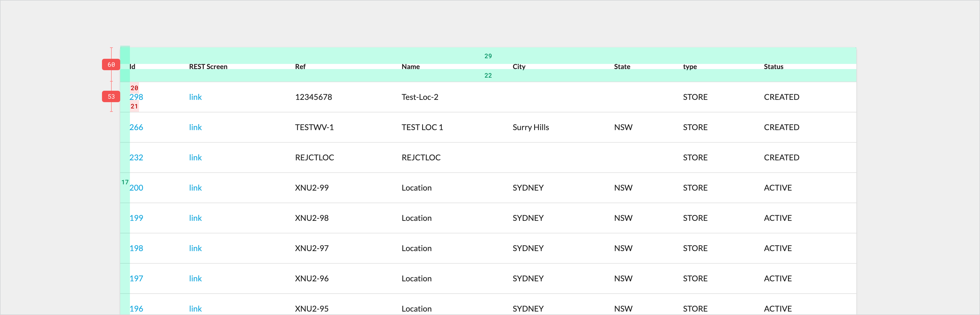Click the REST Screen column header

[x=208, y=67]
